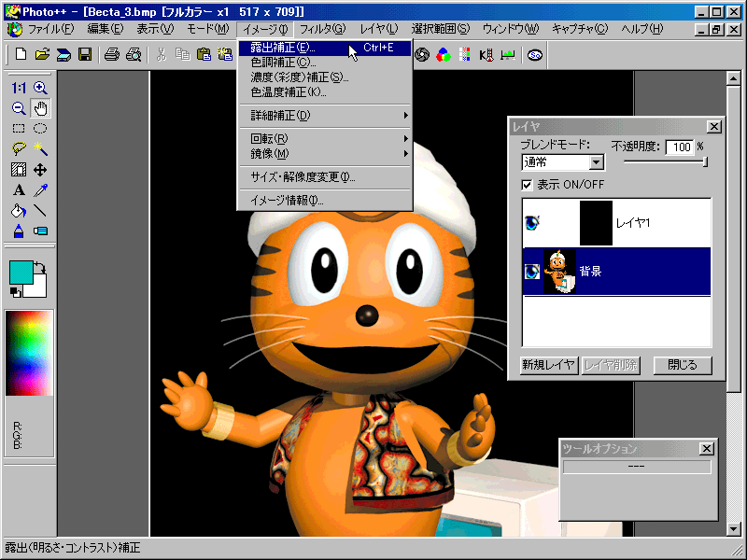
Task: Click the color saturation squares icon
Action: click(464, 55)
